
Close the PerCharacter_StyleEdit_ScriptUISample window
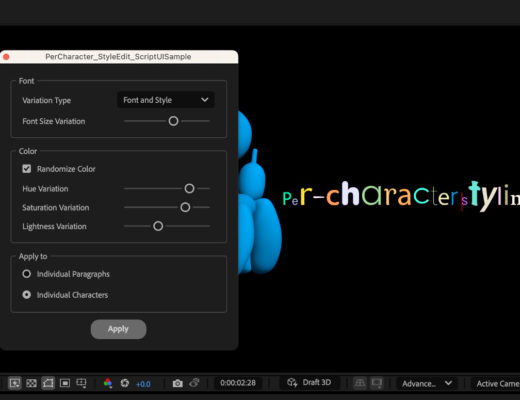pyautogui.click(x=6, y=57)
